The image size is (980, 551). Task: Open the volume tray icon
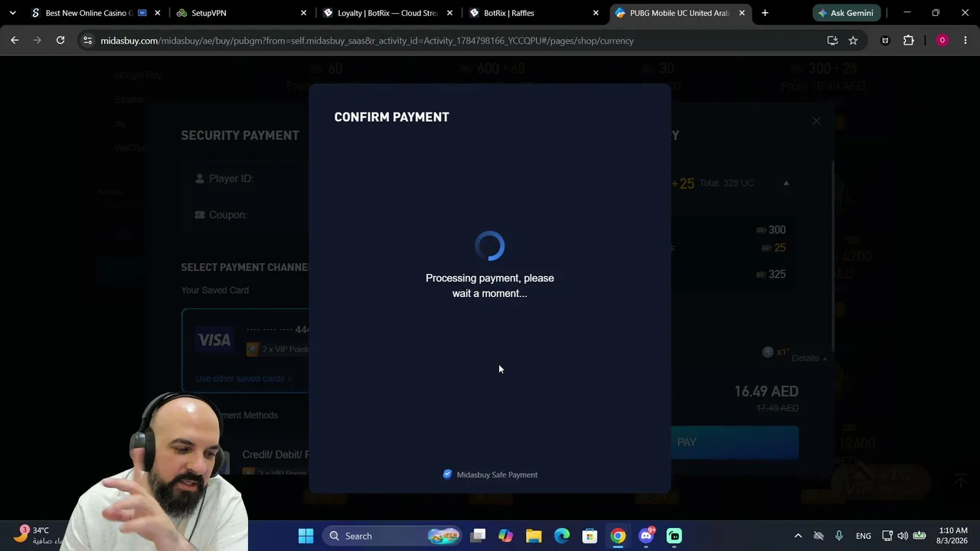[903, 536]
